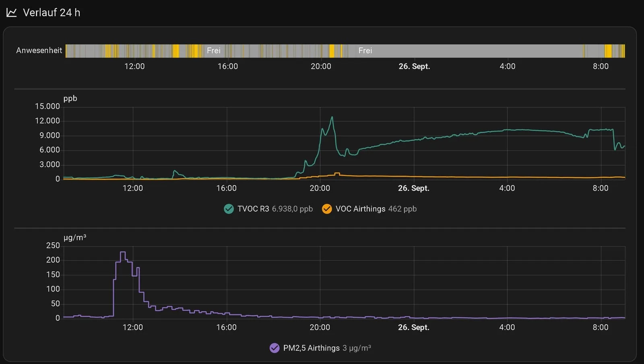644x364 pixels.
Task: Click the first Frei segment in presence bar
Action: pyautogui.click(x=214, y=50)
